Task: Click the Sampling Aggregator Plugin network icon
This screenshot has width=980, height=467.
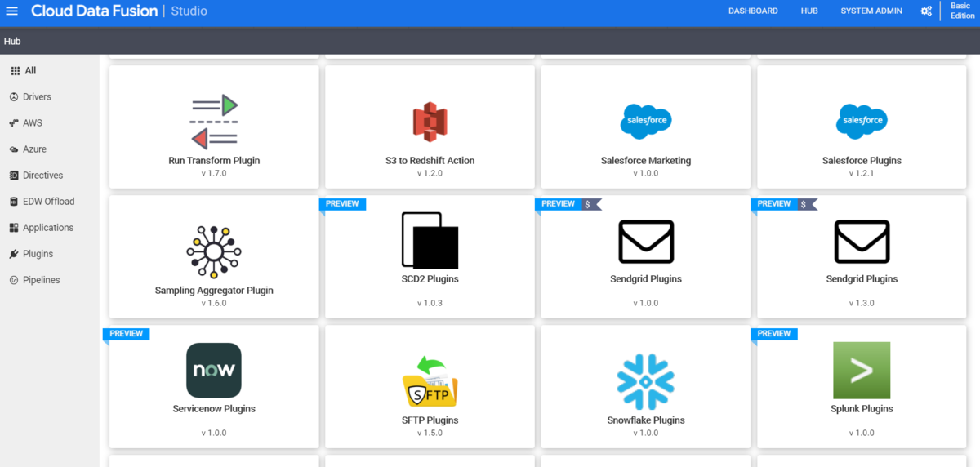Action: (214, 251)
